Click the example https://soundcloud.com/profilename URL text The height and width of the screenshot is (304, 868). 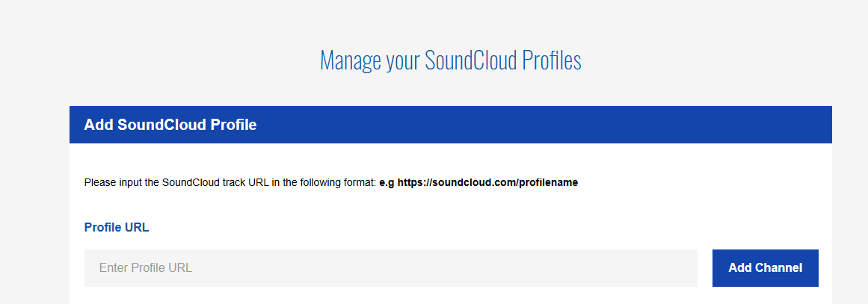487,182
